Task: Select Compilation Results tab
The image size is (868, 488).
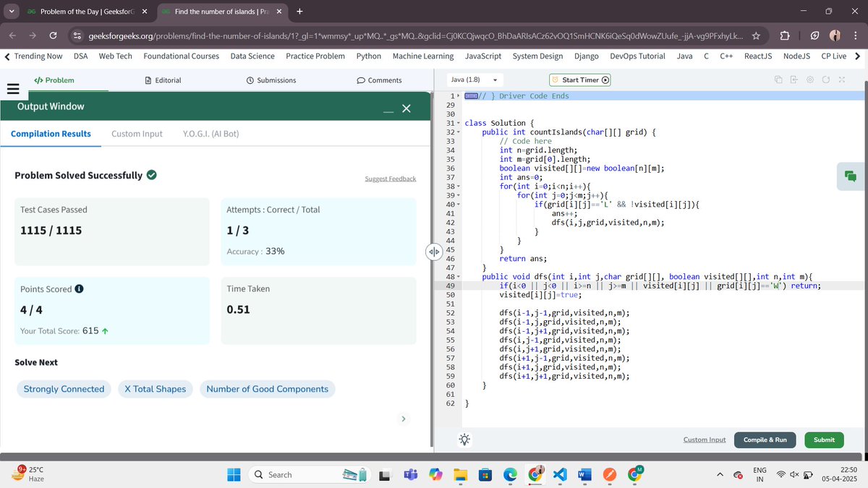Action: [51, 134]
